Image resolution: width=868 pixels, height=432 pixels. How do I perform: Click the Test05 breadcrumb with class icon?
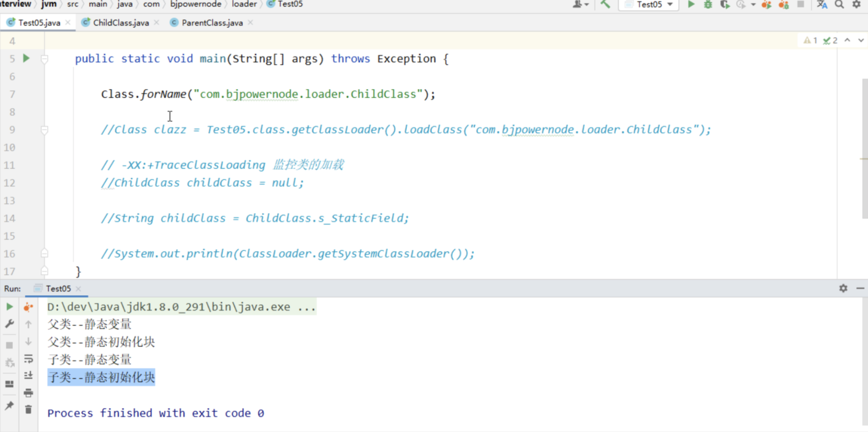(285, 4)
